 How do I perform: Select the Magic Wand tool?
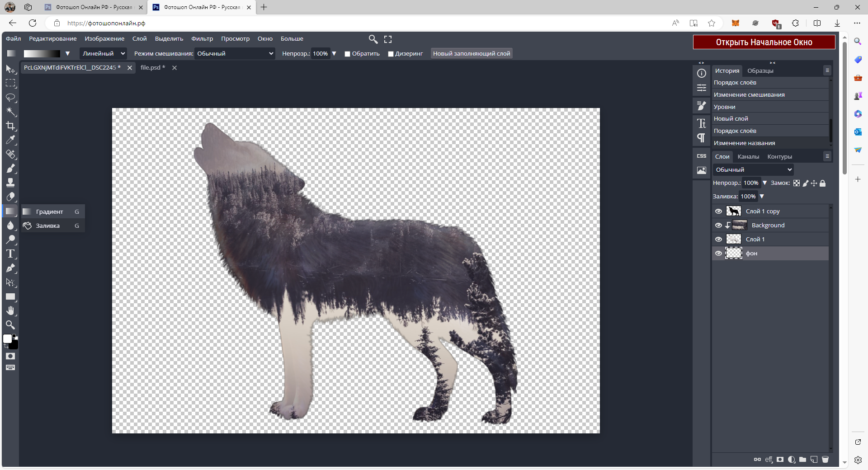(11, 112)
